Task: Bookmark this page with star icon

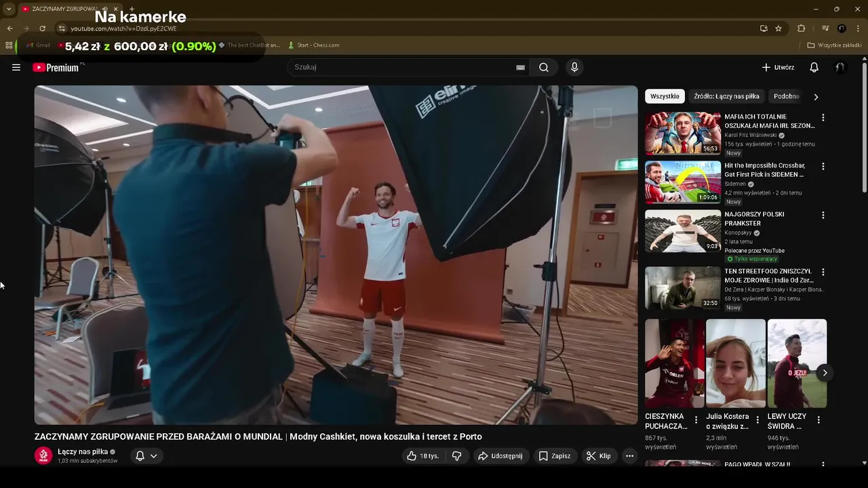Action: pyautogui.click(x=778, y=28)
